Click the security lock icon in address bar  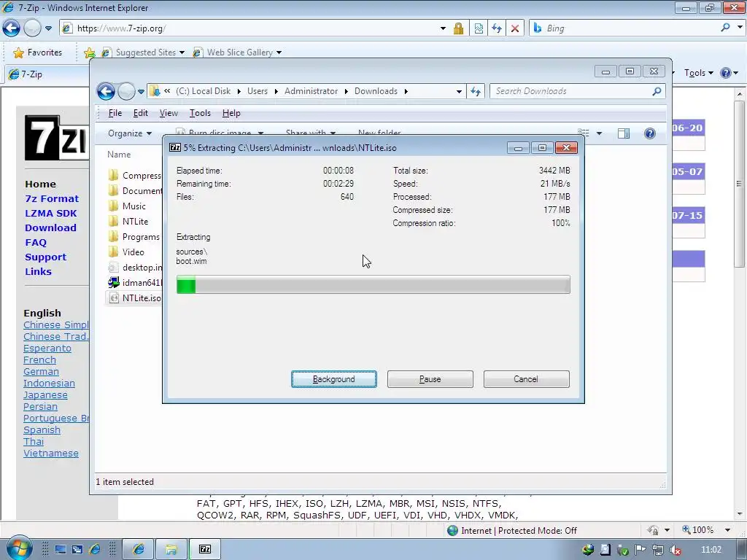pyautogui.click(x=458, y=28)
